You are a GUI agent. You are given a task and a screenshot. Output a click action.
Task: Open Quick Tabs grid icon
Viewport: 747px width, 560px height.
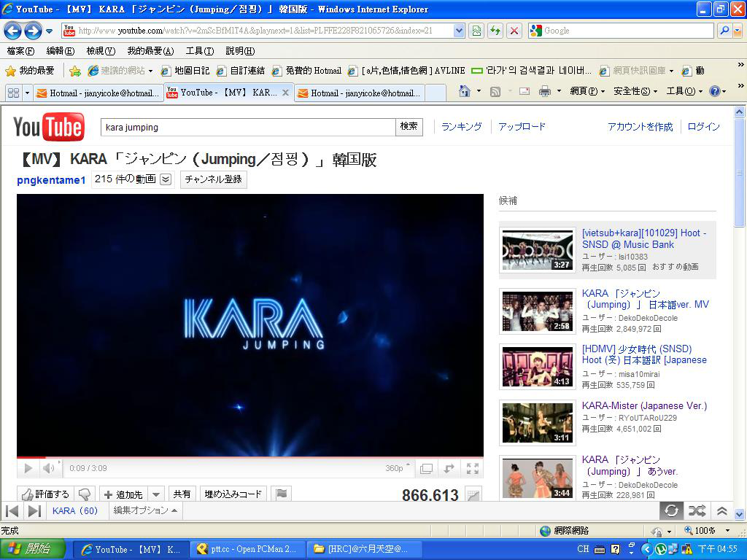click(14, 93)
